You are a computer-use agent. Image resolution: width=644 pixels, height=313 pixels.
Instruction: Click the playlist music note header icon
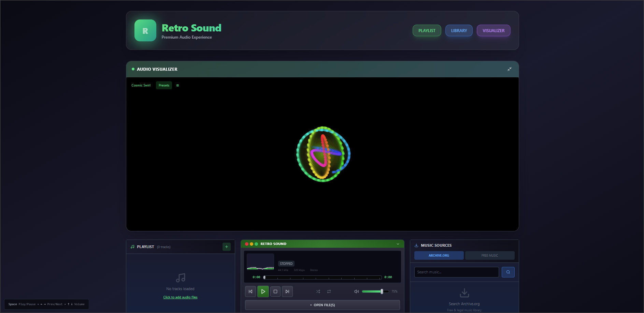[132, 247]
